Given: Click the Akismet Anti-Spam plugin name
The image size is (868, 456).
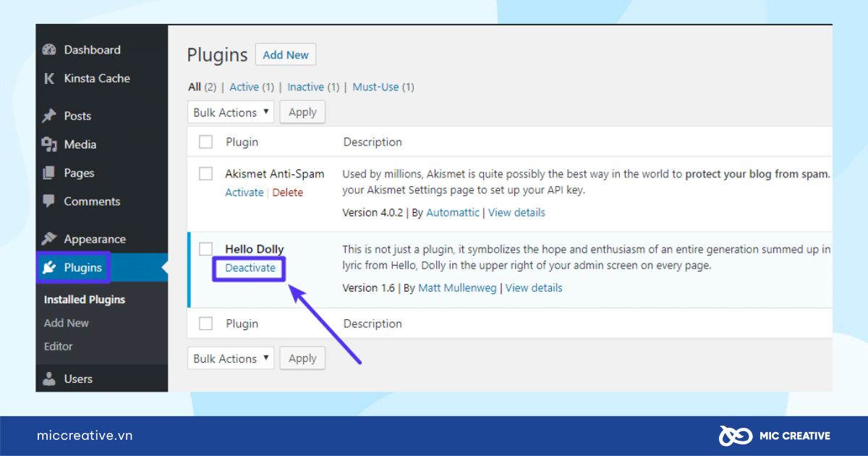Looking at the screenshot, I should point(275,174).
